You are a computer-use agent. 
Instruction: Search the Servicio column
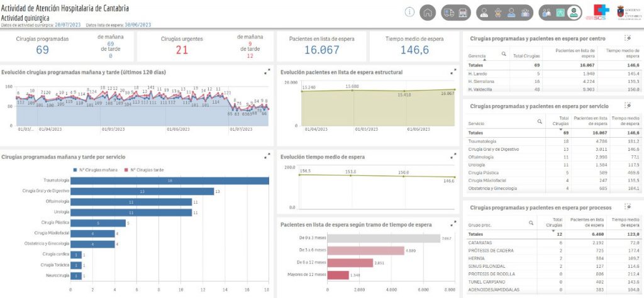pyautogui.click(x=539, y=121)
